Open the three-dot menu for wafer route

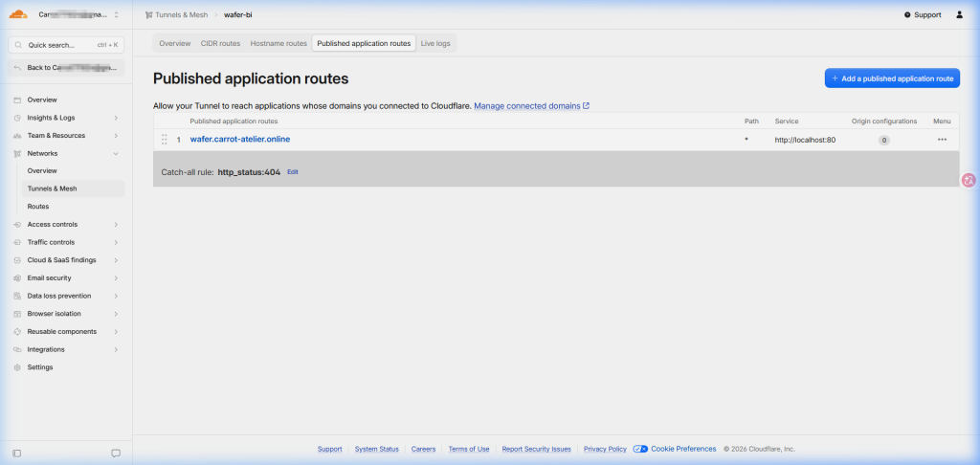tap(942, 140)
